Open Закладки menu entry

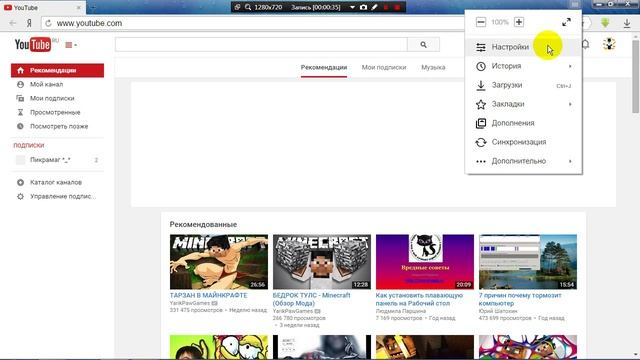click(523, 104)
